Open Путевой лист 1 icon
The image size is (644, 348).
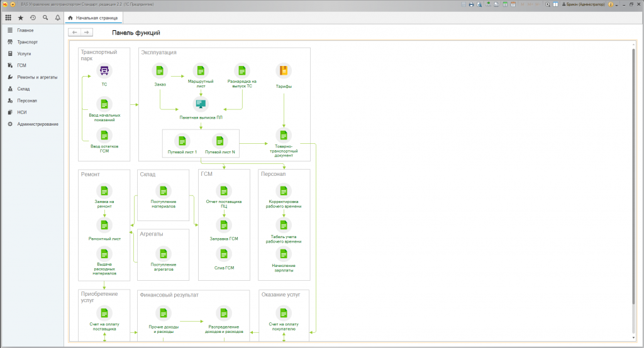tap(182, 141)
